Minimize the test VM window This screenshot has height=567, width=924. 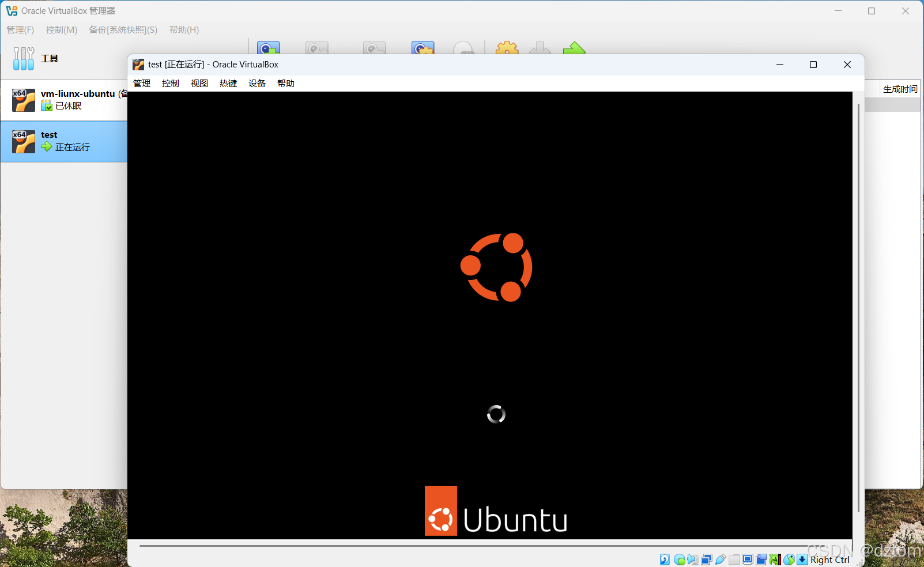780,65
